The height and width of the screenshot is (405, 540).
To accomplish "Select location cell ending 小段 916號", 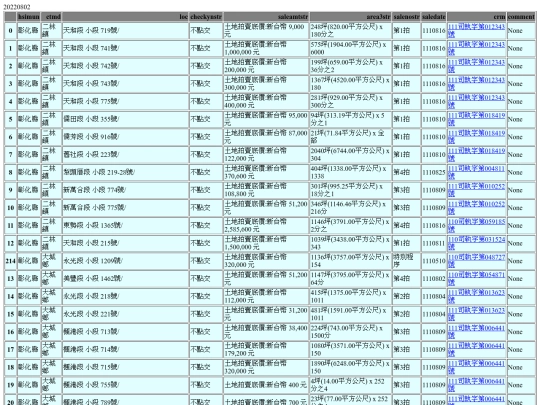I will (x=125, y=137).
